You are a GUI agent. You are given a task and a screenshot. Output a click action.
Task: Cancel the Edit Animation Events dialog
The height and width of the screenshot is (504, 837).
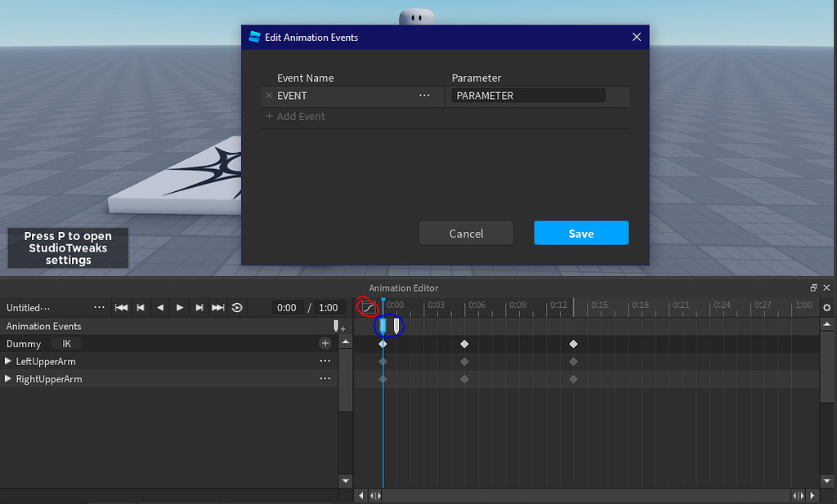[x=466, y=233]
